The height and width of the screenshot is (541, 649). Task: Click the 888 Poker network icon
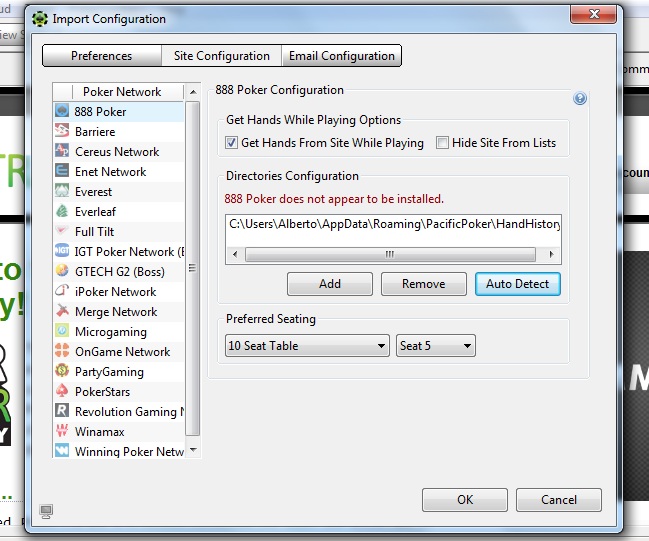coord(62,111)
